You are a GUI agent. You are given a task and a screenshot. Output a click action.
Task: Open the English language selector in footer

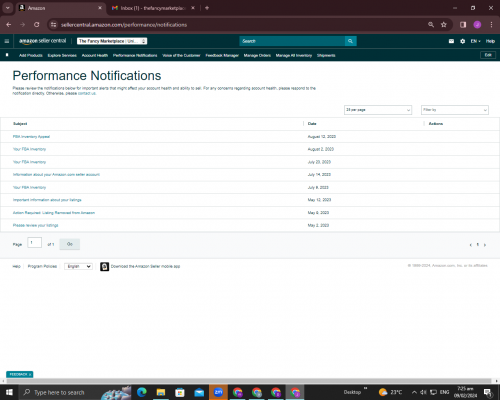(78, 266)
